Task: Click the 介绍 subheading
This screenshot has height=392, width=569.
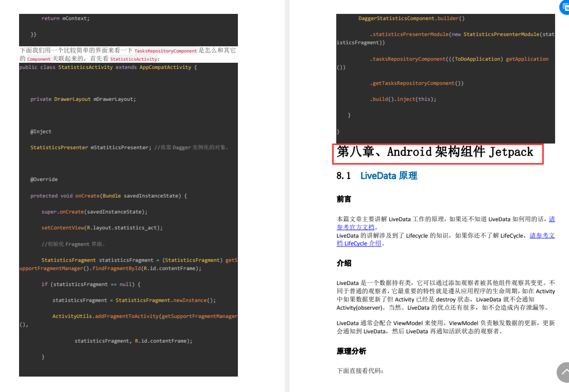Action: coord(343,263)
